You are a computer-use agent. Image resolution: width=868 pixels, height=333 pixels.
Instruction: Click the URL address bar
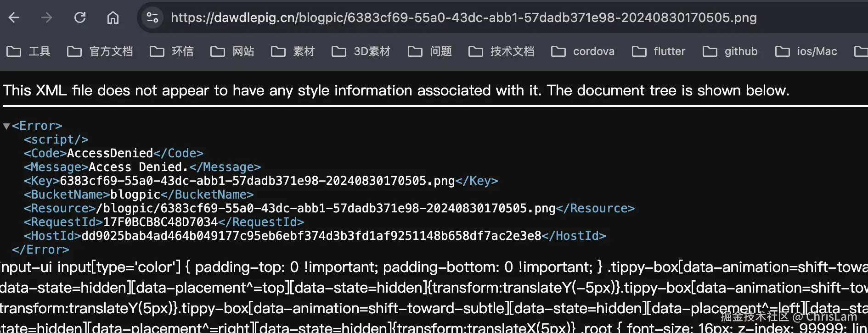464,18
